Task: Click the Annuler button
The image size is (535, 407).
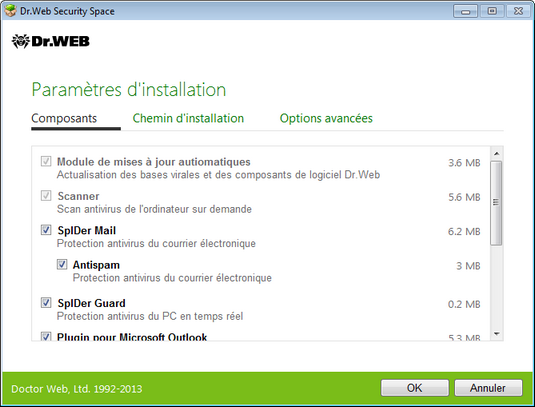Action: click(488, 388)
